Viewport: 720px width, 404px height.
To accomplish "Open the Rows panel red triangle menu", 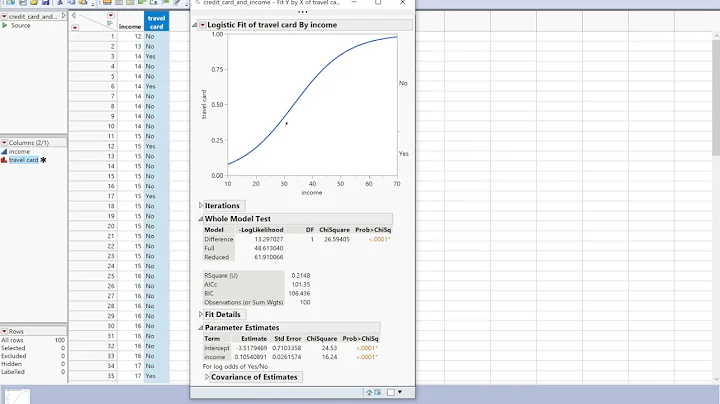I will 4,331.
